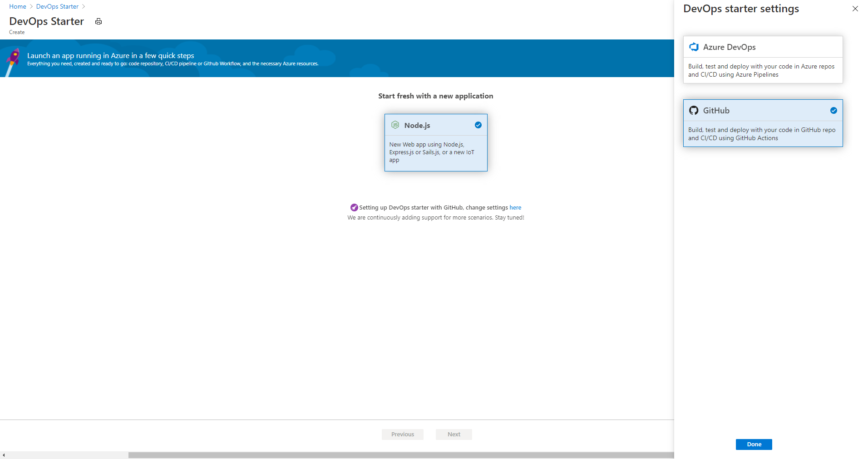Image resolution: width=868 pixels, height=459 pixels.
Task: Click the rocket illustration in the blue banner
Action: (13, 62)
